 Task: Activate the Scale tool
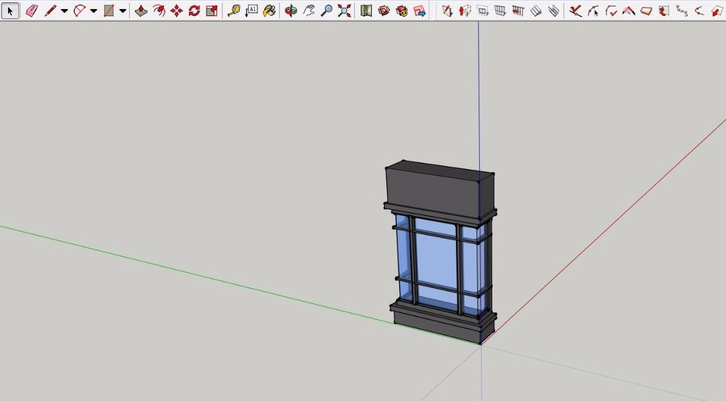[211, 11]
